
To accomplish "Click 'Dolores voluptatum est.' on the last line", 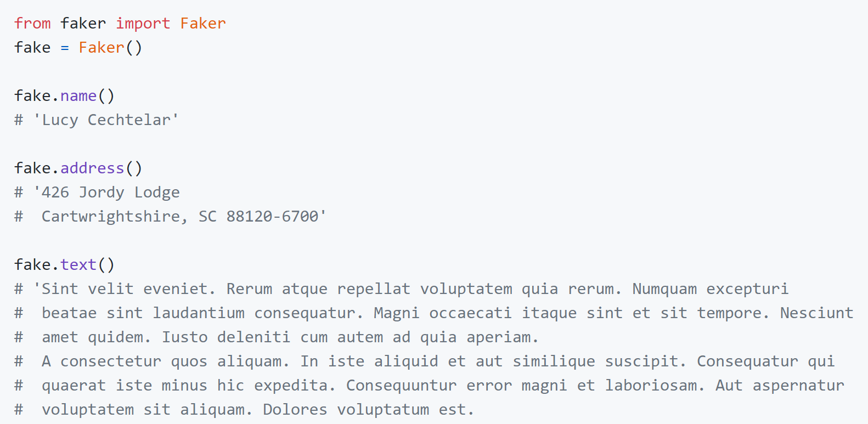I will point(368,410).
